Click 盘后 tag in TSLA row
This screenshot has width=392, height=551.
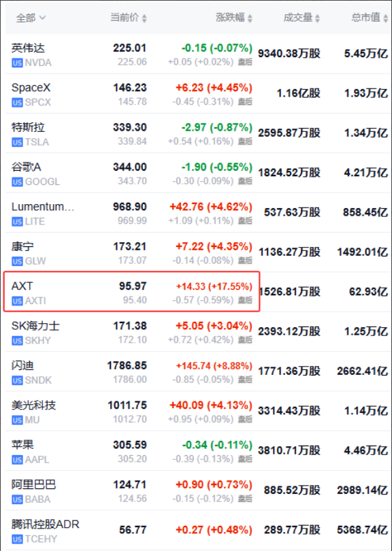[x=245, y=141]
